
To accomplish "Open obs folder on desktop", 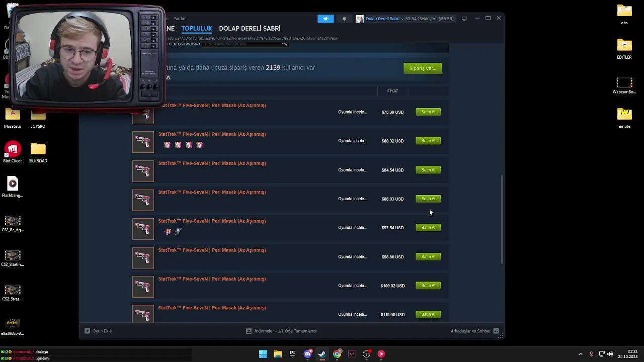I will coord(624,14).
